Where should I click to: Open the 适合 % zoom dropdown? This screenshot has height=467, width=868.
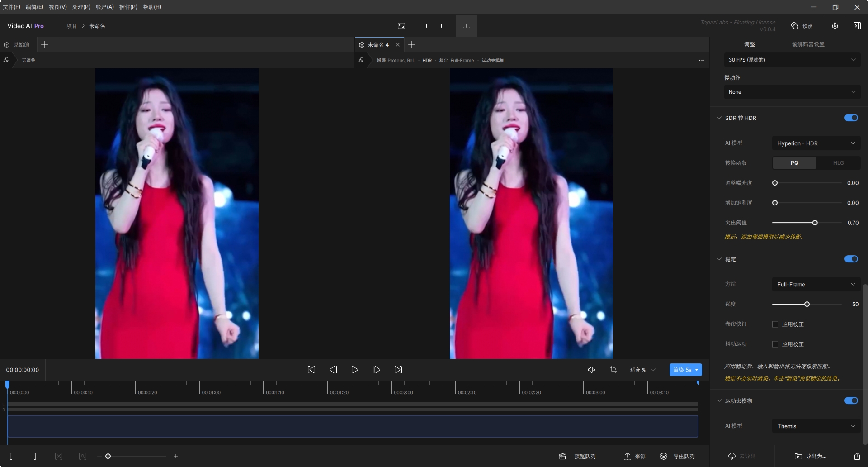pyautogui.click(x=642, y=370)
